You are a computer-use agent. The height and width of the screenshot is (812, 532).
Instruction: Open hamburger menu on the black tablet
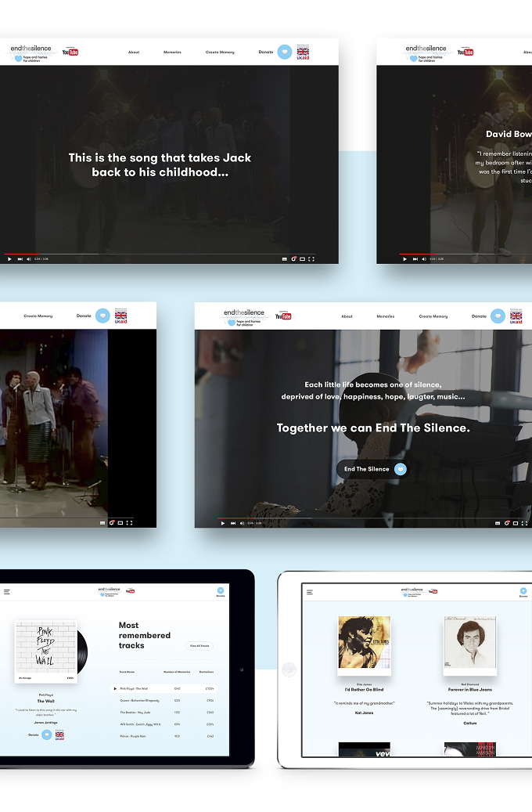coord(7,591)
